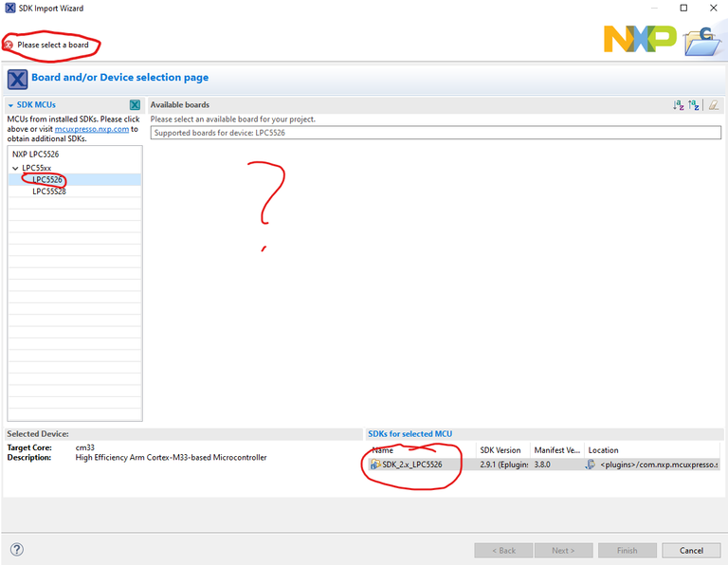Collapse the LPC55xx tree node
728x565 pixels.
pyautogui.click(x=15, y=168)
